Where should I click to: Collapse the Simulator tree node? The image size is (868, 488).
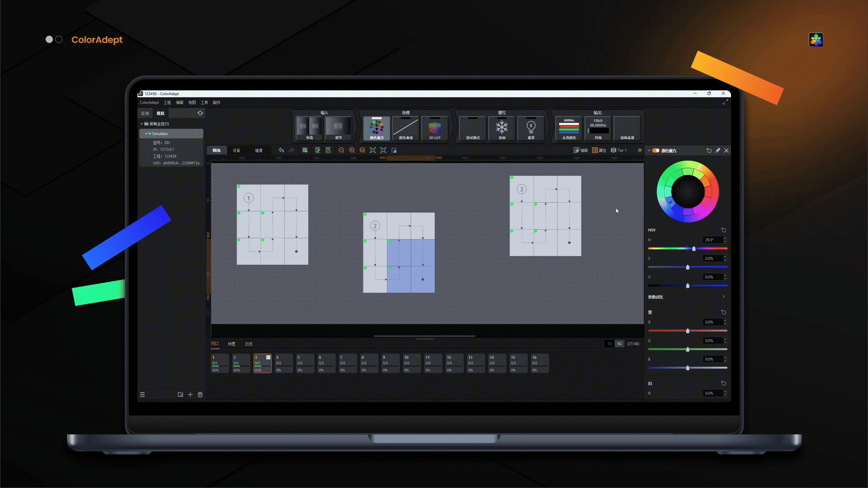pyautogui.click(x=146, y=134)
